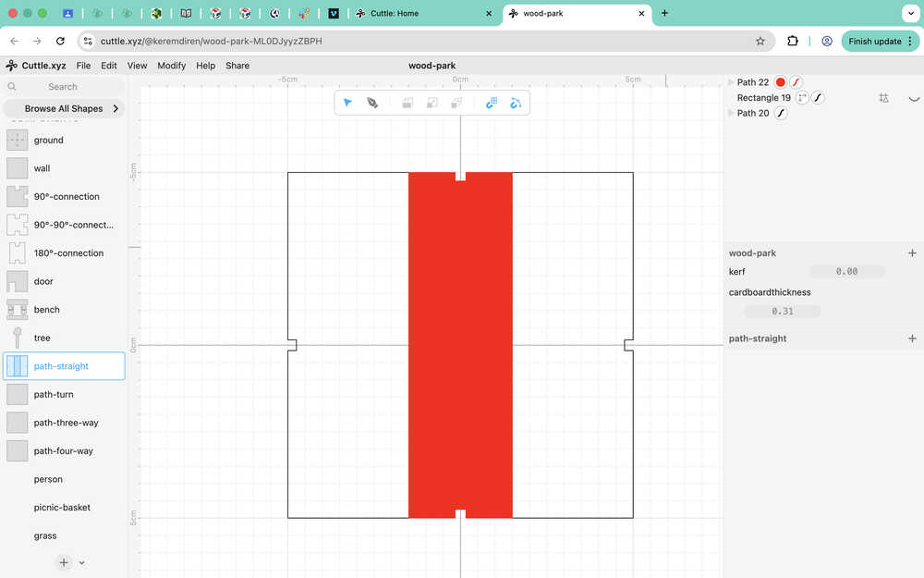Add a new component with plus button

coord(64,562)
